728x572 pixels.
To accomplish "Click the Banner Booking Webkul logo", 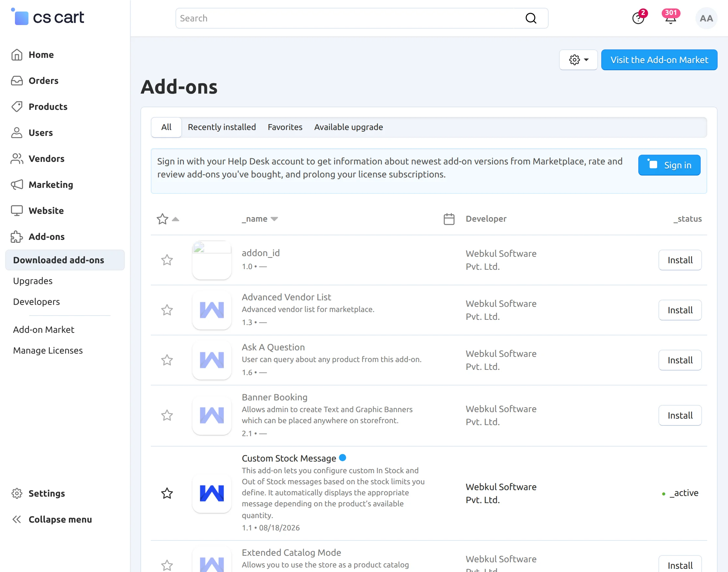I will pyautogui.click(x=212, y=415).
